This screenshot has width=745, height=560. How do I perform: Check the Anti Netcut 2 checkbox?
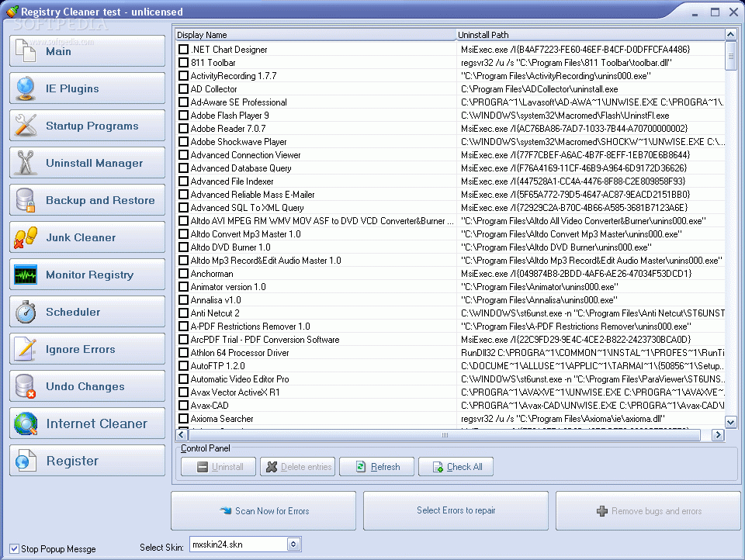point(183,313)
